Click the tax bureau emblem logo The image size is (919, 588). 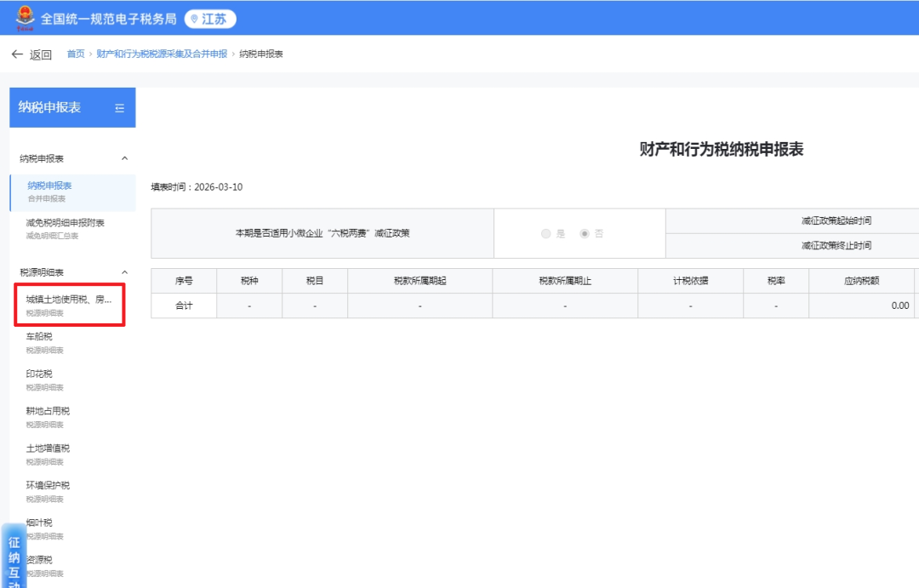tap(26, 18)
